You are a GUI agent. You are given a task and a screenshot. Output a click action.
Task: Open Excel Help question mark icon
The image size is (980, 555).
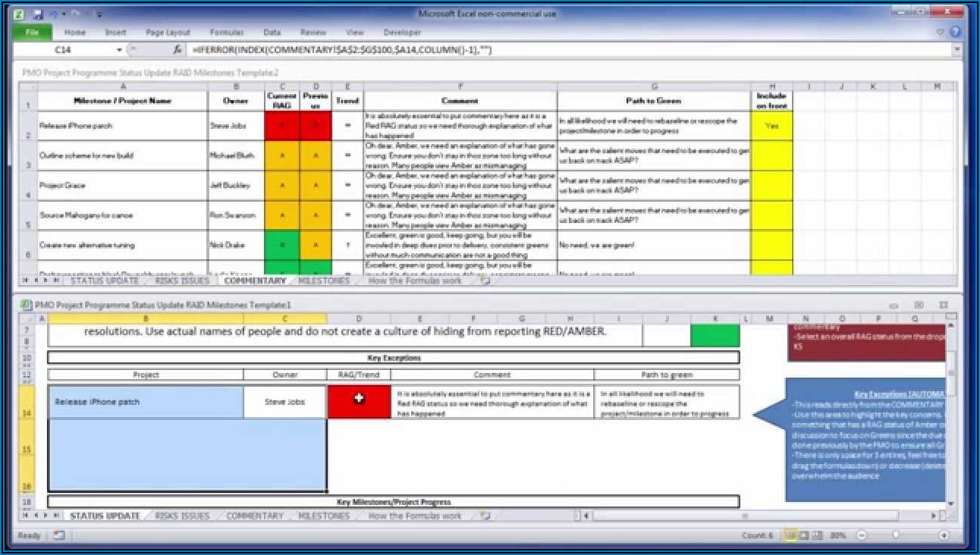[955, 33]
